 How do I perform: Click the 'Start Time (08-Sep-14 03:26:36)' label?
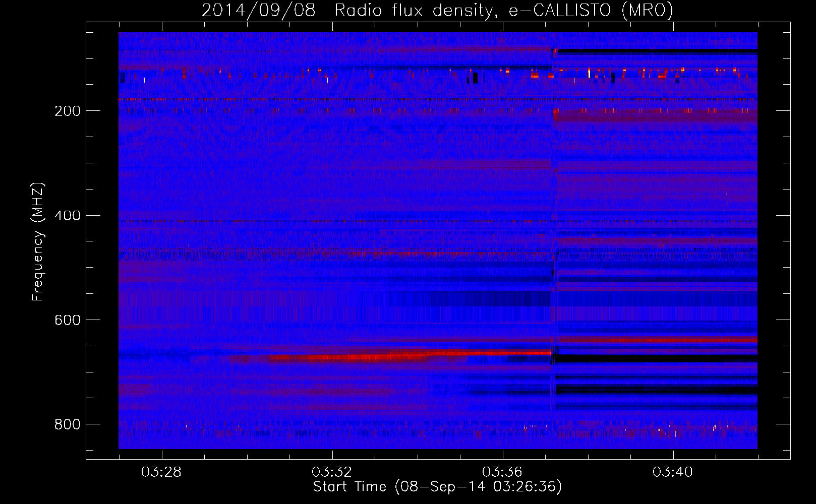[437, 487]
